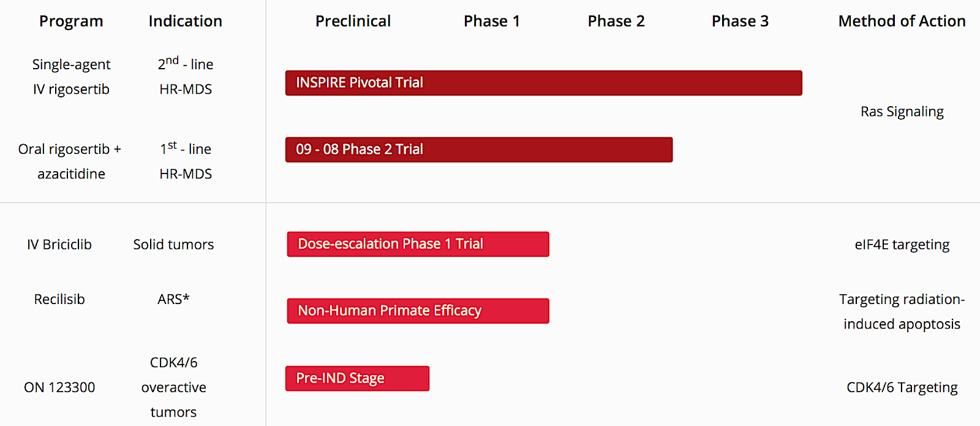Click the ON 123300 program name
The height and width of the screenshot is (426, 980).
click(x=59, y=387)
